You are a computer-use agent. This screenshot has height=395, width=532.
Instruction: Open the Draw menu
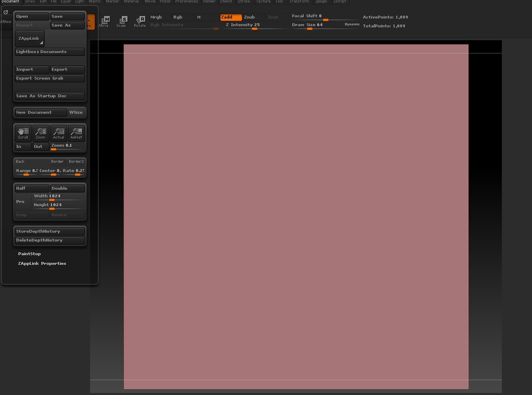[x=30, y=2]
